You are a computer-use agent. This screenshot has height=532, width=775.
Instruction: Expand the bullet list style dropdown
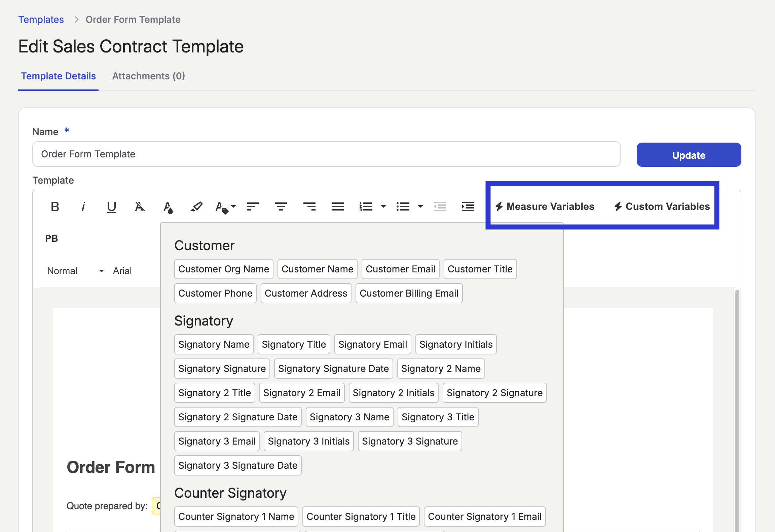click(420, 206)
